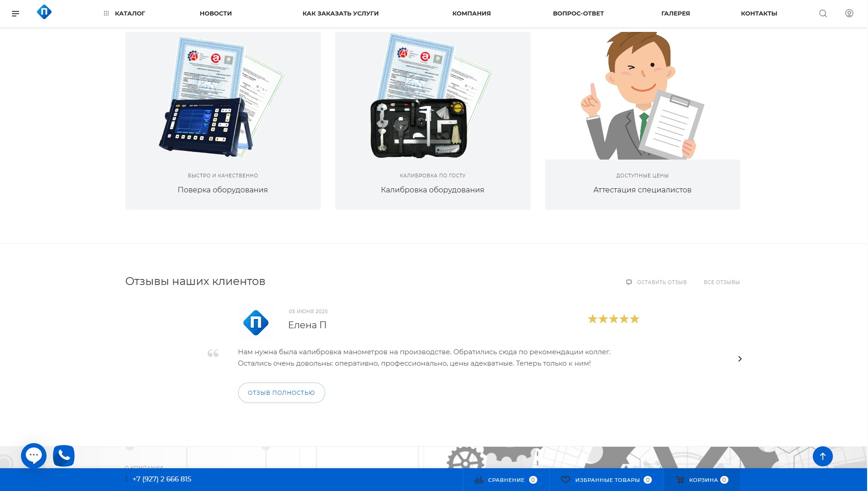Click the favorites heart icon

click(566, 480)
